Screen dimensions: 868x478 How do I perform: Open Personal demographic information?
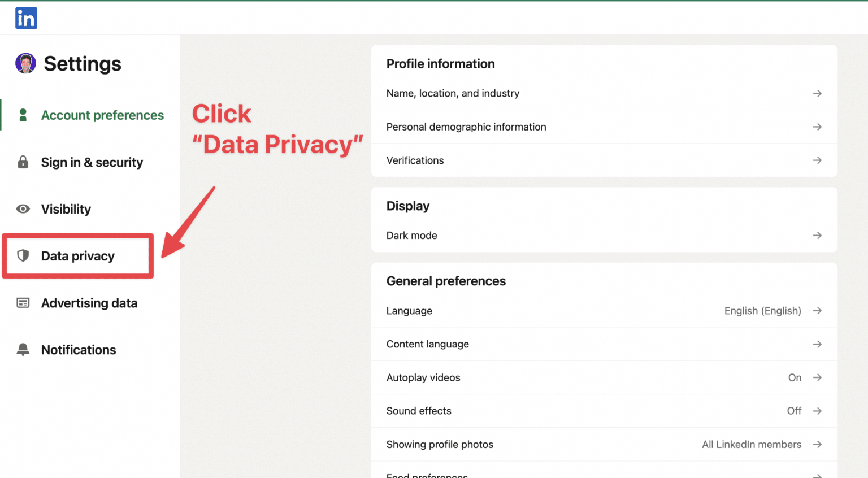(x=466, y=127)
